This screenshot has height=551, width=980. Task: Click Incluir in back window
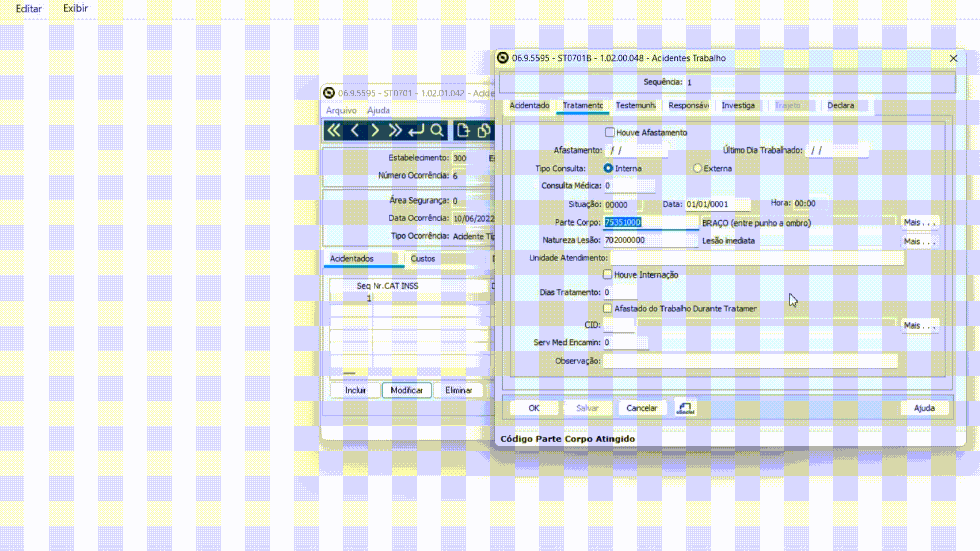click(355, 390)
